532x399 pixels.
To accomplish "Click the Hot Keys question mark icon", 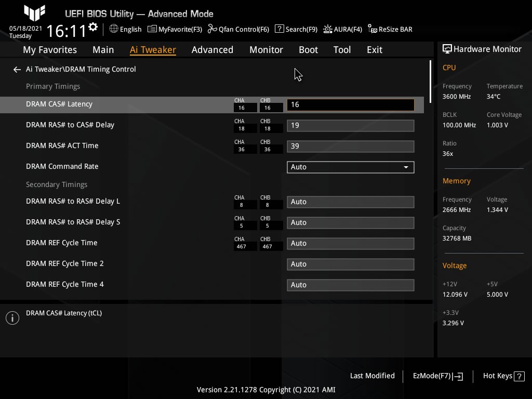I will [x=520, y=376].
